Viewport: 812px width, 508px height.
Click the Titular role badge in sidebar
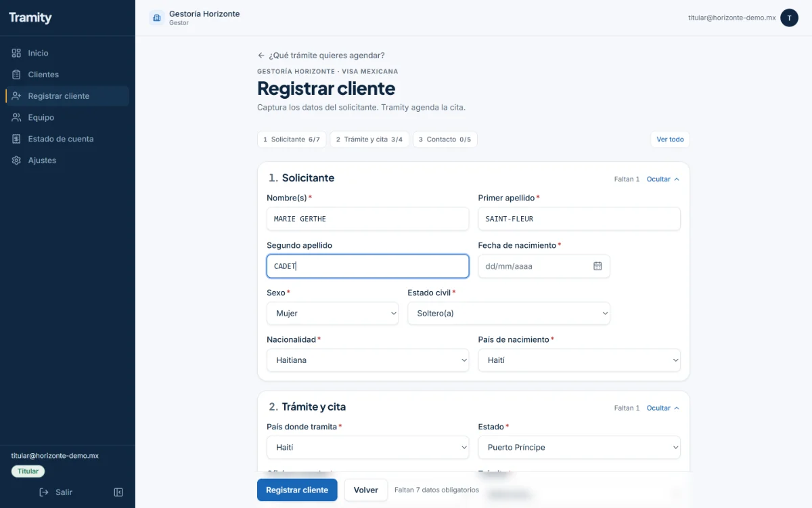click(28, 471)
